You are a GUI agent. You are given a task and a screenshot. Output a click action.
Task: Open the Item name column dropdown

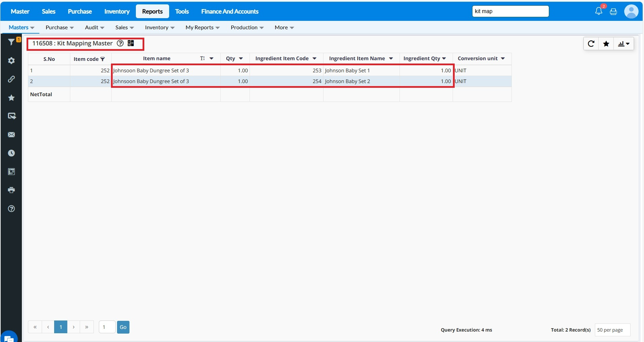[x=212, y=59]
